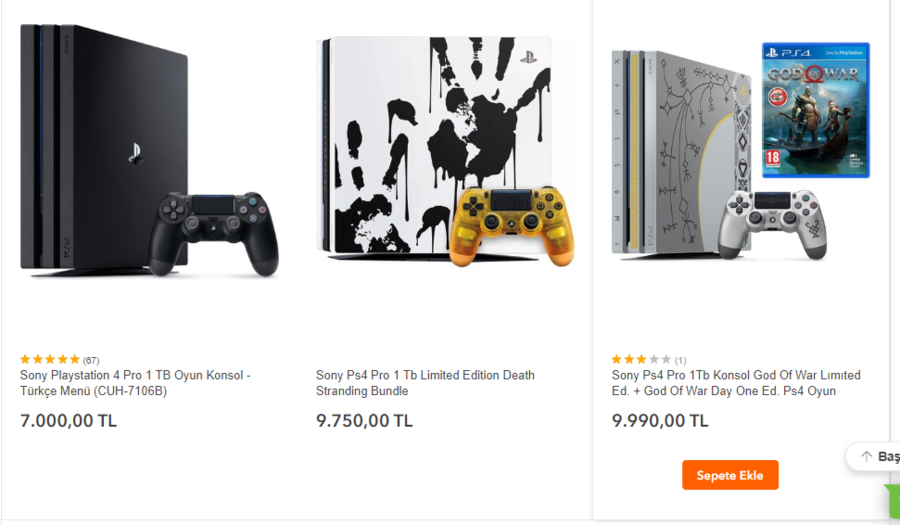Click the green chat bubble at the screen edge
The height and width of the screenshot is (525, 900).
click(892, 501)
